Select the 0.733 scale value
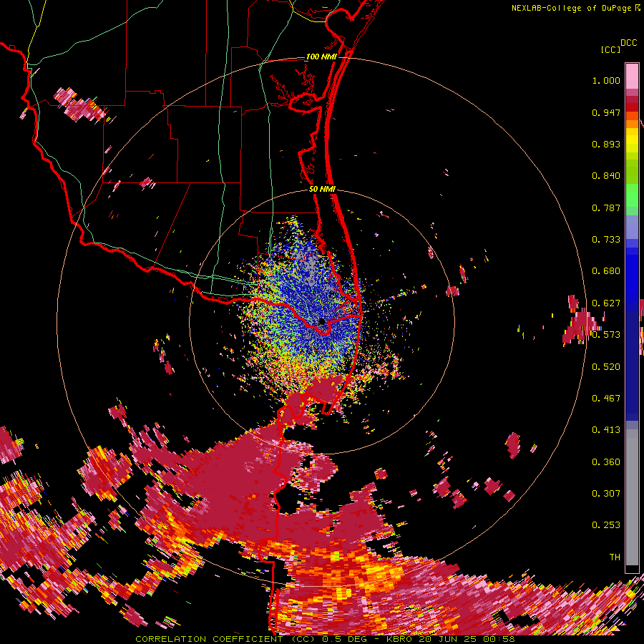644x644 pixels. (x=606, y=240)
